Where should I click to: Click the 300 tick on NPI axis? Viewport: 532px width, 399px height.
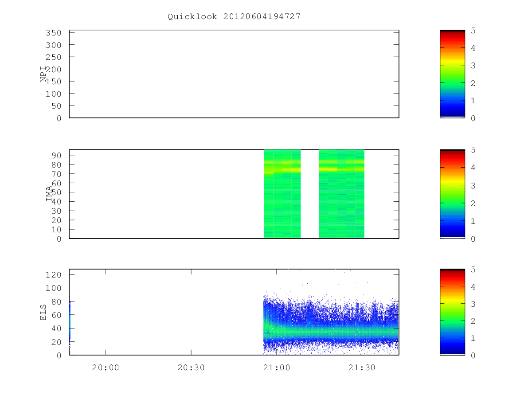coord(53,45)
